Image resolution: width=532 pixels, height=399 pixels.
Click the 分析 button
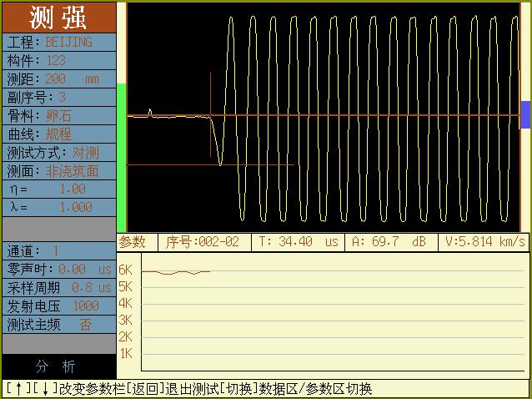click(x=58, y=366)
